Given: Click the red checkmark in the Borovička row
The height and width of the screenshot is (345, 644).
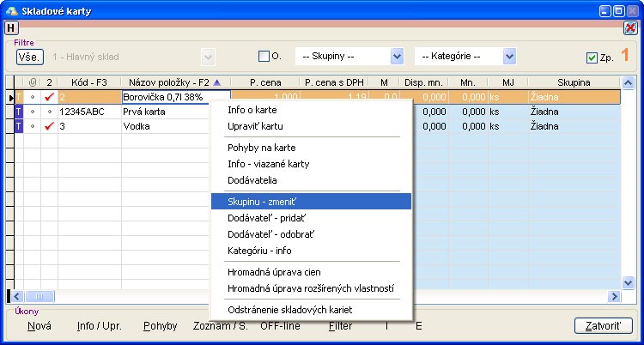Looking at the screenshot, I should point(49,97).
